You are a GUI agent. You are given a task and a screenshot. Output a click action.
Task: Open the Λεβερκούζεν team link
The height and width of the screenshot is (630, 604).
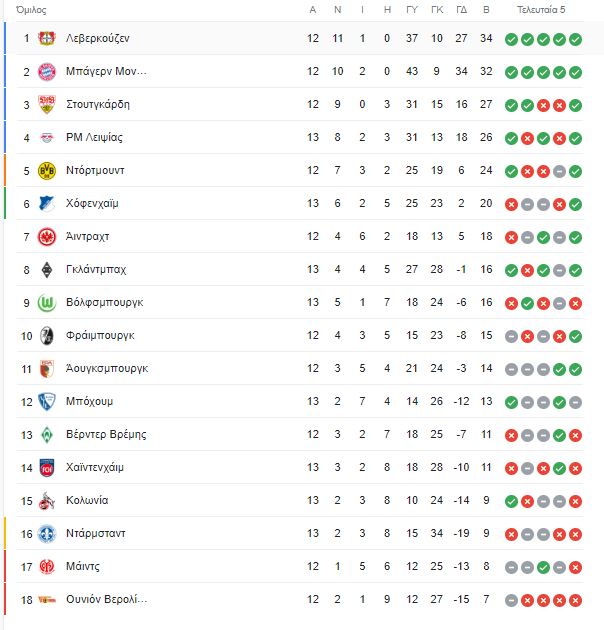click(x=98, y=39)
